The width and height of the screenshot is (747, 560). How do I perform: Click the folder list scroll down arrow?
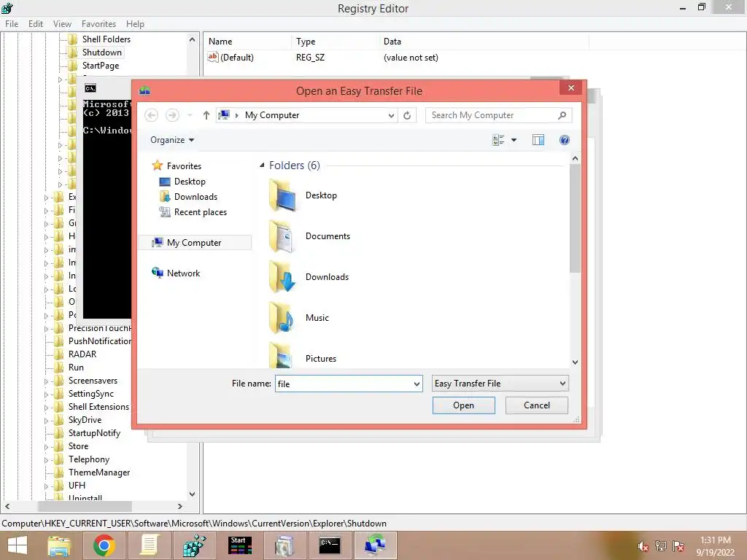point(575,362)
